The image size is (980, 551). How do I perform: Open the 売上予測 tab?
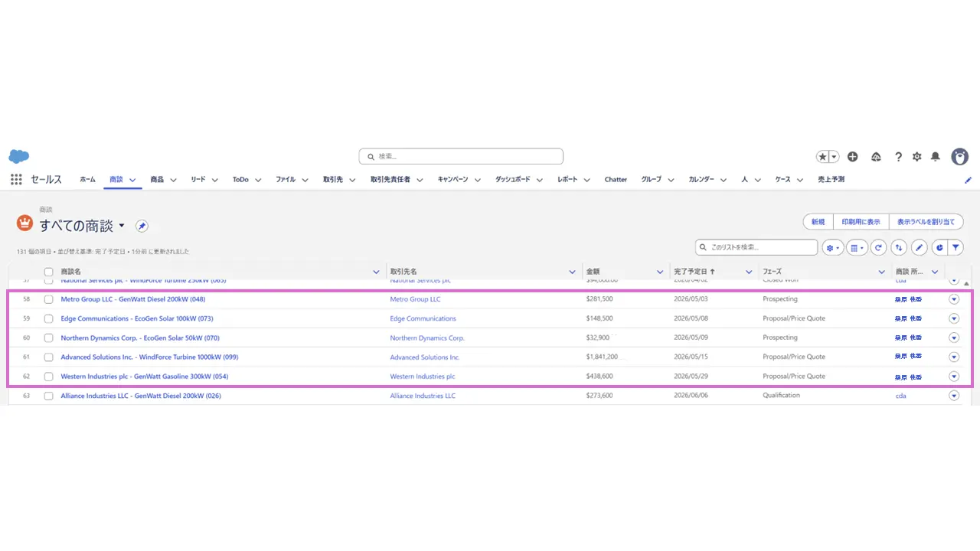831,180
